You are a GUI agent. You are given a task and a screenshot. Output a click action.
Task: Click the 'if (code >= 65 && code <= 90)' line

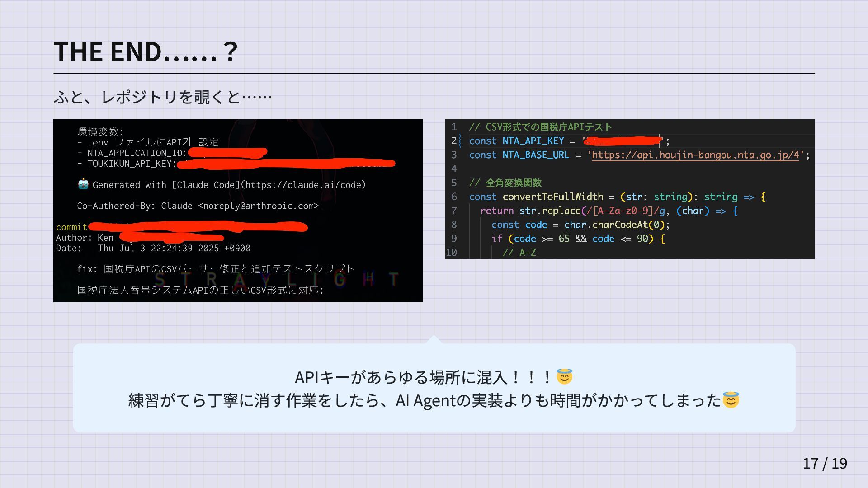coord(578,239)
